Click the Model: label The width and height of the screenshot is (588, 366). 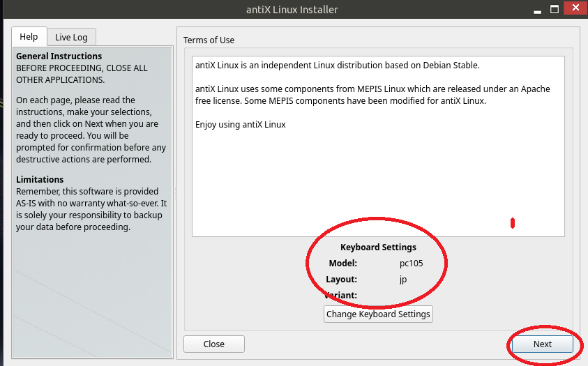coord(342,263)
